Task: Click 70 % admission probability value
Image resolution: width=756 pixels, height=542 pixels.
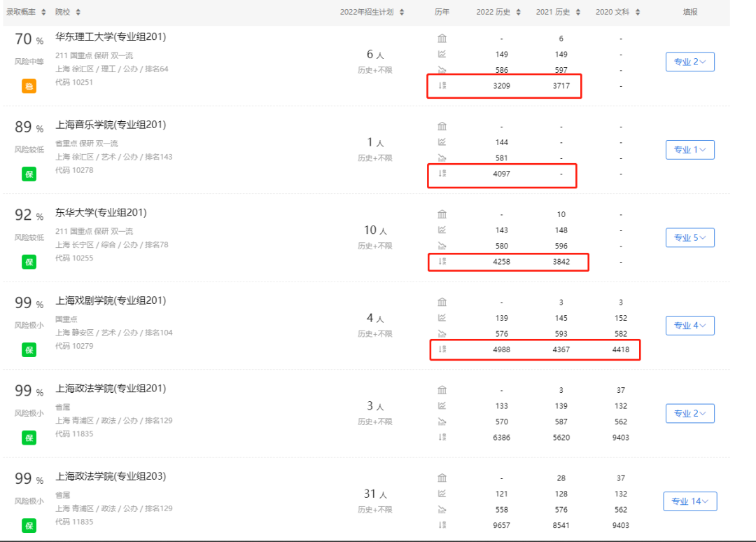Action: [x=29, y=39]
